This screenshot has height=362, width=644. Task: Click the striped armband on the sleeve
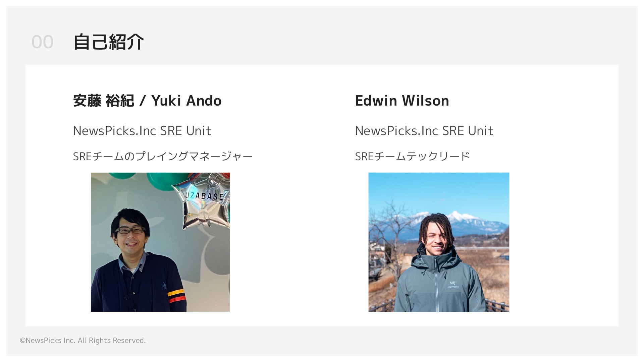[176, 296]
